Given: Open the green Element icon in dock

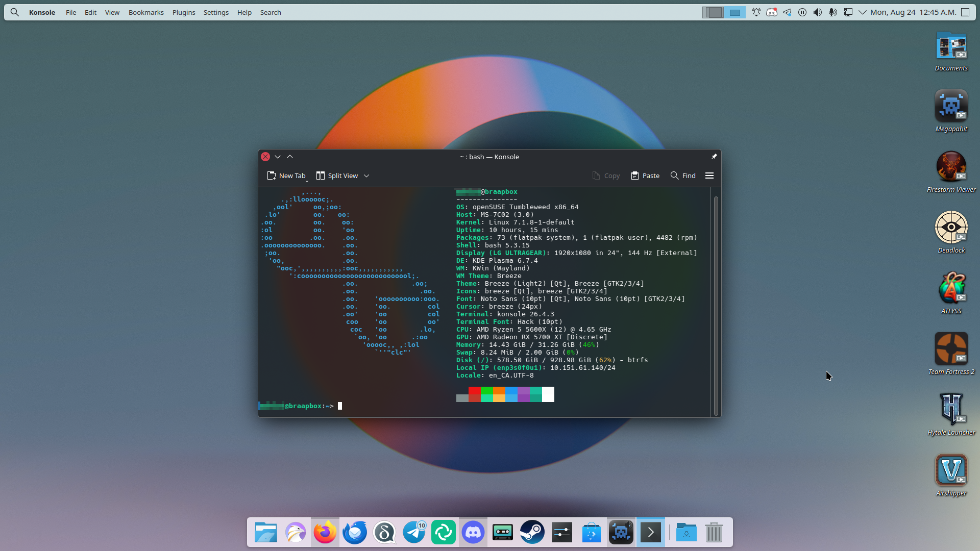Looking at the screenshot, I should (x=444, y=533).
